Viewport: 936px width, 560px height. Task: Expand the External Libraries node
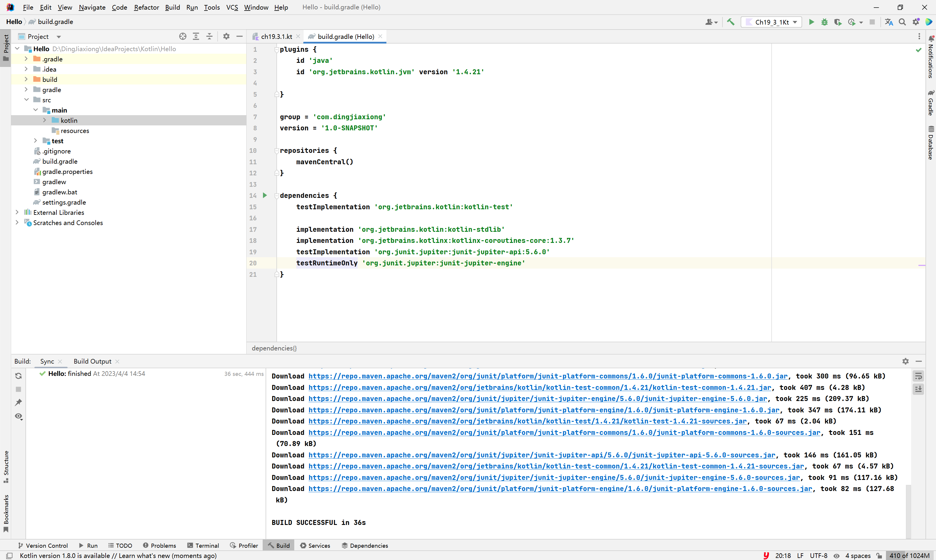17,212
